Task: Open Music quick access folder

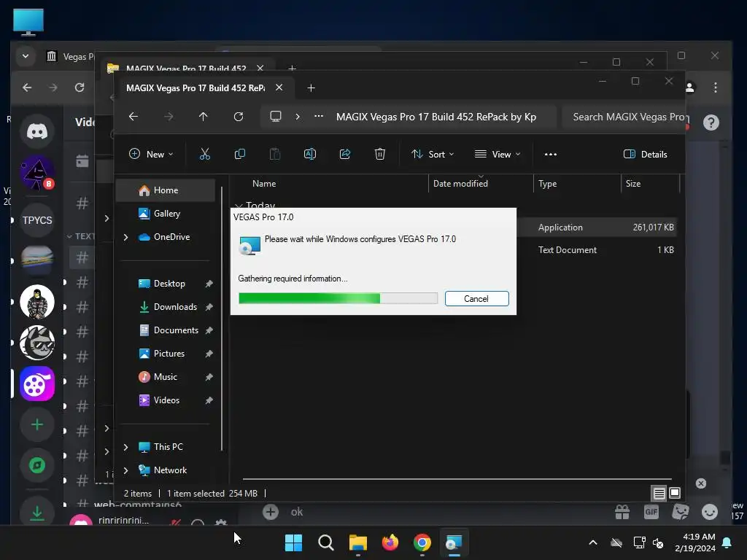Action: [166, 377]
